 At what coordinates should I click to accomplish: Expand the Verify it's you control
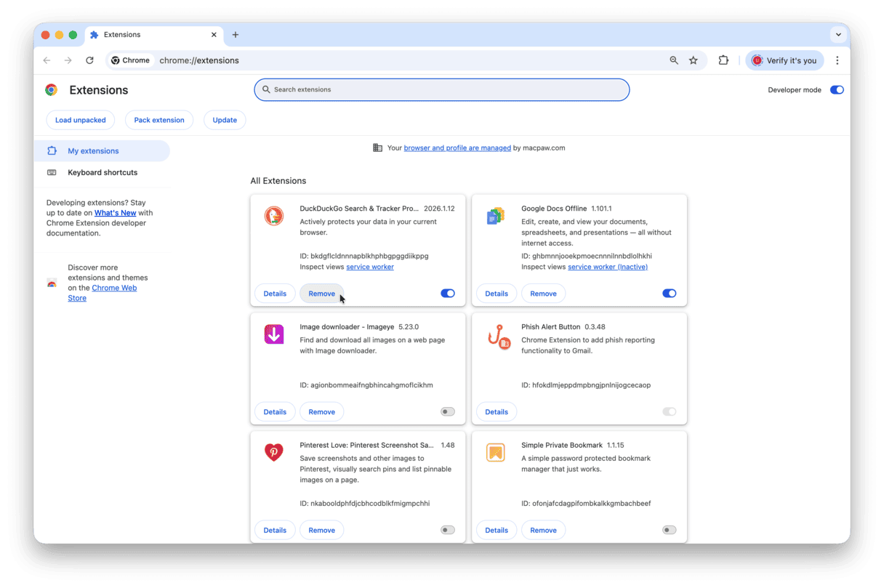pyautogui.click(x=784, y=60)
